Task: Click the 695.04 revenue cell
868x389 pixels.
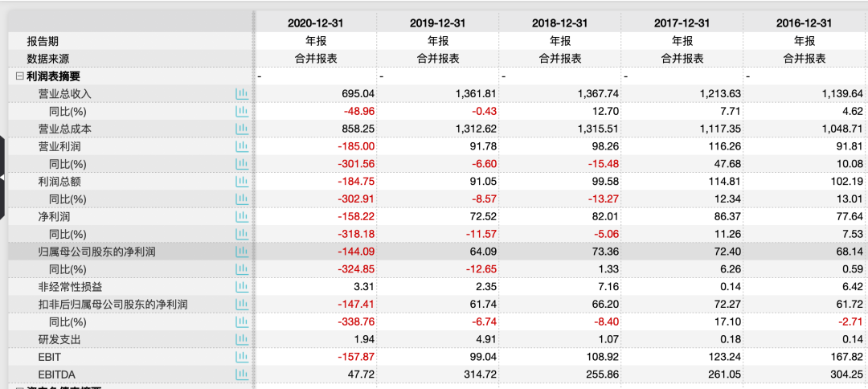Action: (358, 94)
